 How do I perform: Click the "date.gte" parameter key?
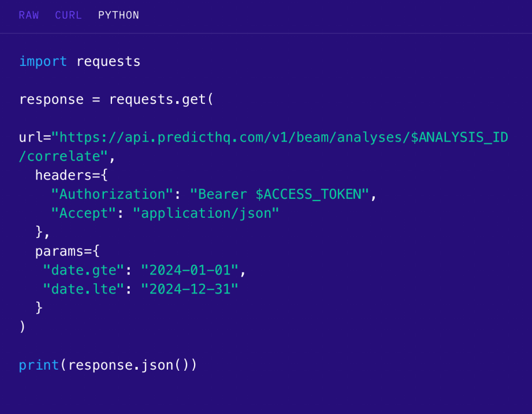point(84,270)
